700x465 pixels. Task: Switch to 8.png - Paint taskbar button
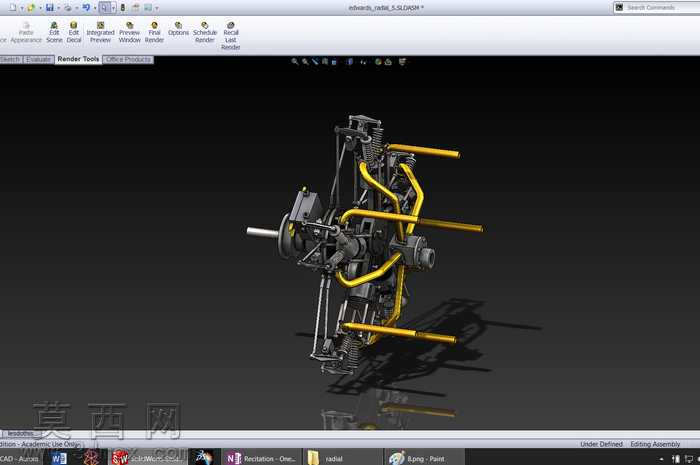(424, 458)
